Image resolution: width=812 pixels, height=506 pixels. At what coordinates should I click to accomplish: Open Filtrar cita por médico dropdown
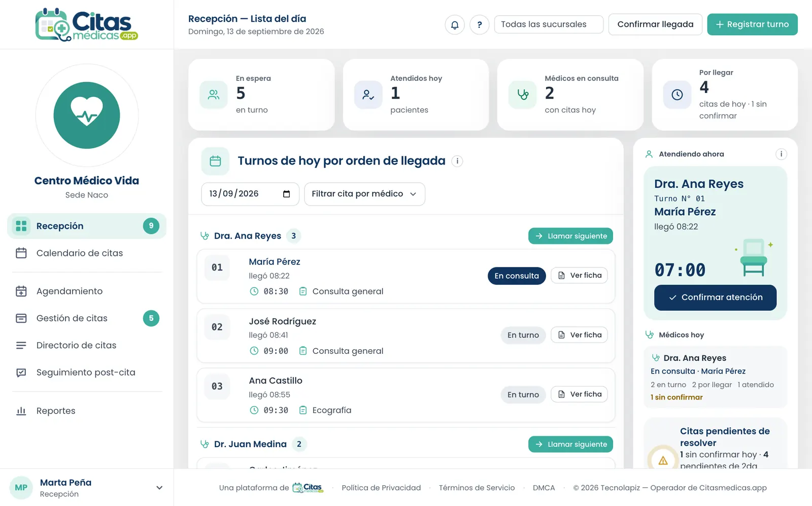[364, 194]
